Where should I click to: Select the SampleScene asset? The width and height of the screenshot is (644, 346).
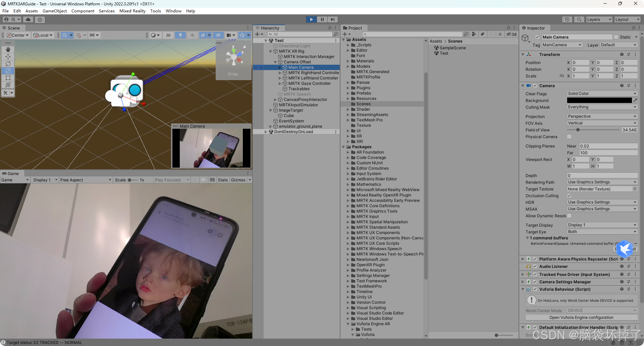coord(452,48)
